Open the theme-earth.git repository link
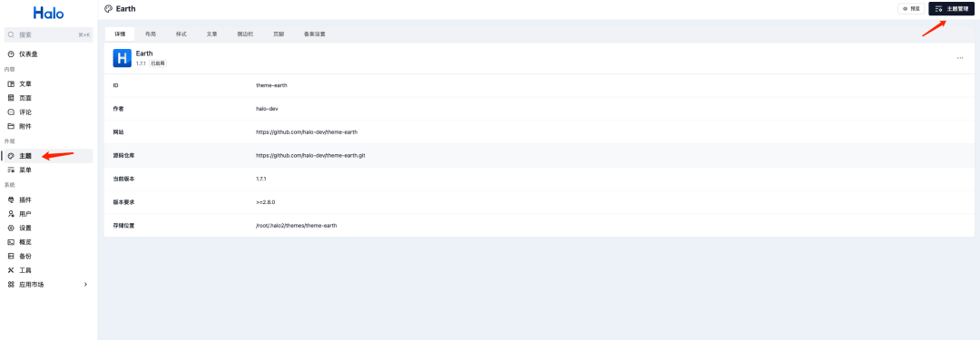The height and width of the screenshot is (340, 980). point(310,155)
